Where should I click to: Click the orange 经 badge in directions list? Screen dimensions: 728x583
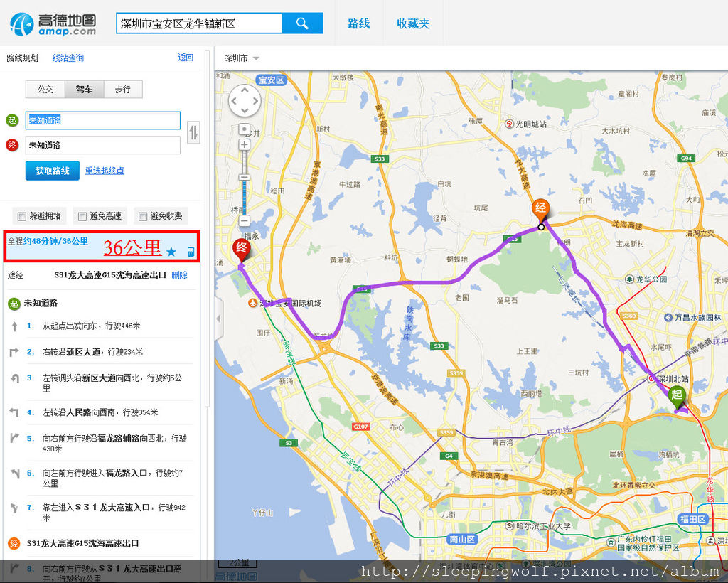pos(14,543)
